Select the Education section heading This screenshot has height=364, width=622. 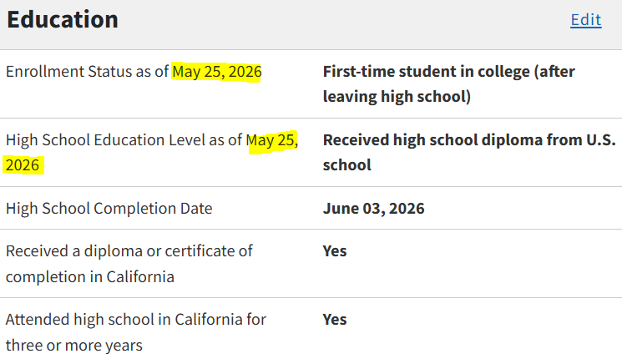tap(63, 19)
